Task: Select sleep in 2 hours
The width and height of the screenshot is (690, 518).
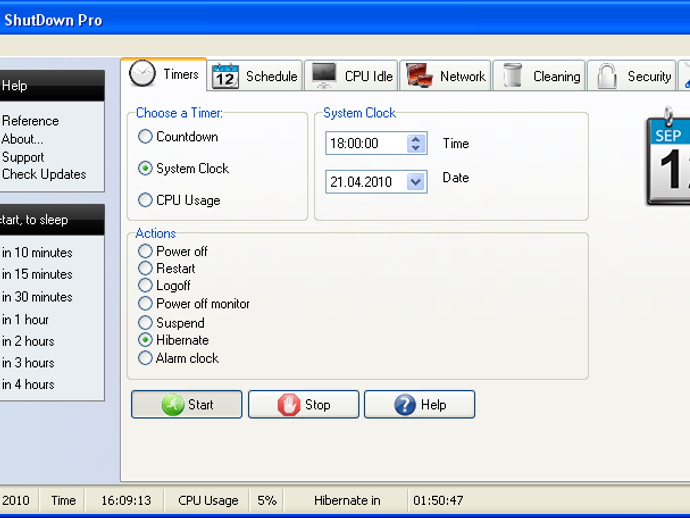Action: point(28,341)
